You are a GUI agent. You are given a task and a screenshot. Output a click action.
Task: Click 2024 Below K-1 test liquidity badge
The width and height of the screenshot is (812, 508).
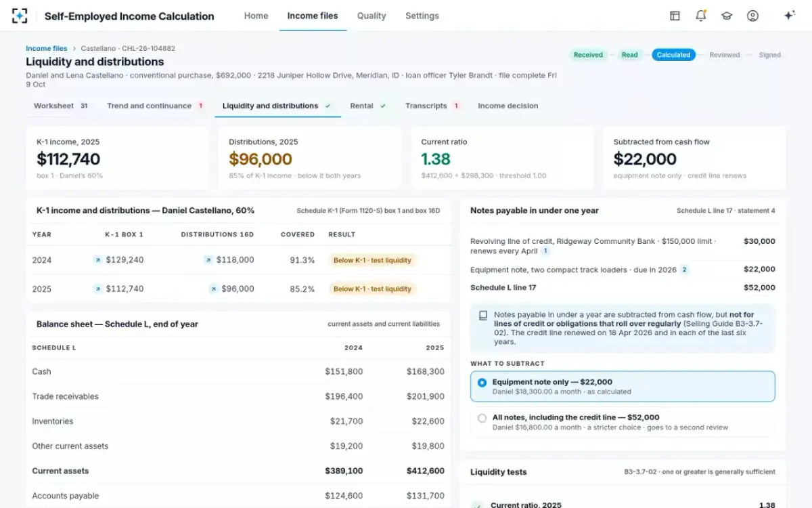tap(372, 260)
